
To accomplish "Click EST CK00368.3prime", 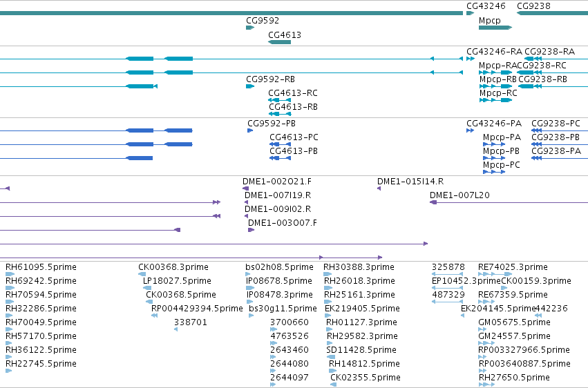I will (x=142, y=275).
